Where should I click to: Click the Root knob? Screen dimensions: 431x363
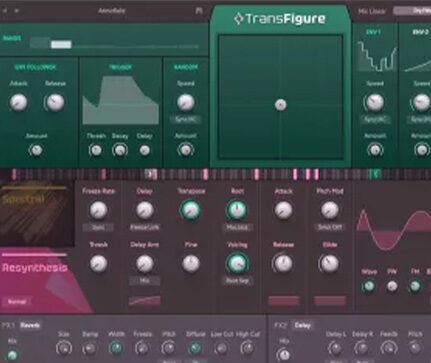point(237,210)
